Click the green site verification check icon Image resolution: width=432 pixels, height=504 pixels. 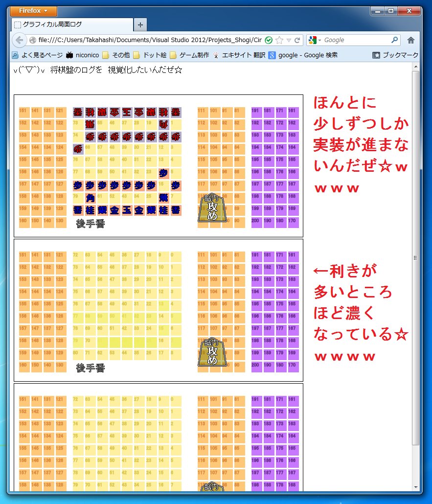point(269,40)
